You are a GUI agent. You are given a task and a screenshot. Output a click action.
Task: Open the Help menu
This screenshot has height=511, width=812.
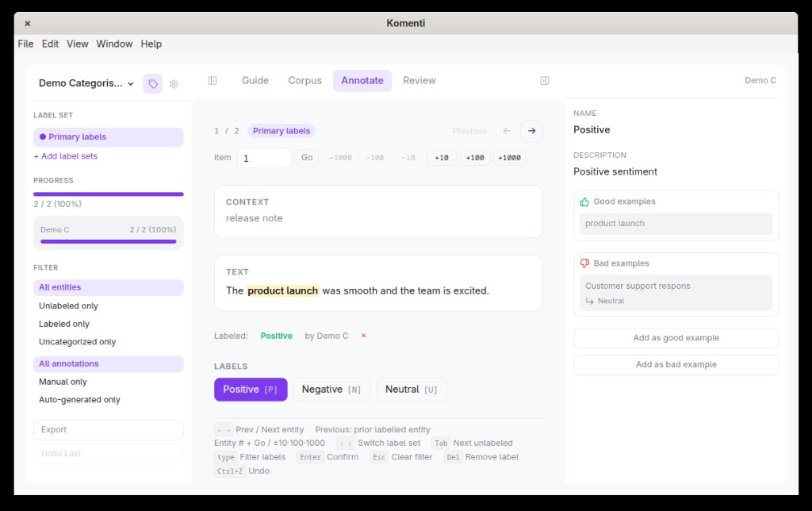coord(151,44)
